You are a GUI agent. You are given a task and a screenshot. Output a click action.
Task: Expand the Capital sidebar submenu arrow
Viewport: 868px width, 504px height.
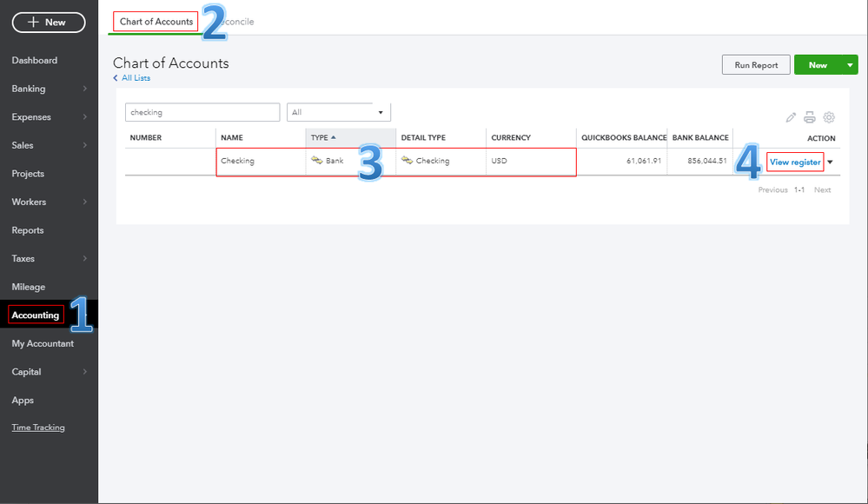(x=84, y=372)
